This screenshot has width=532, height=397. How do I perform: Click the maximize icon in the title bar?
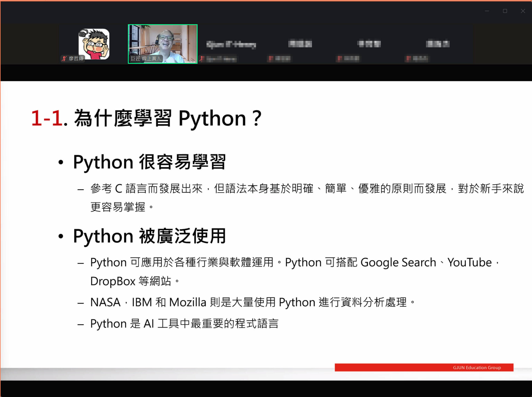point(505,11)
